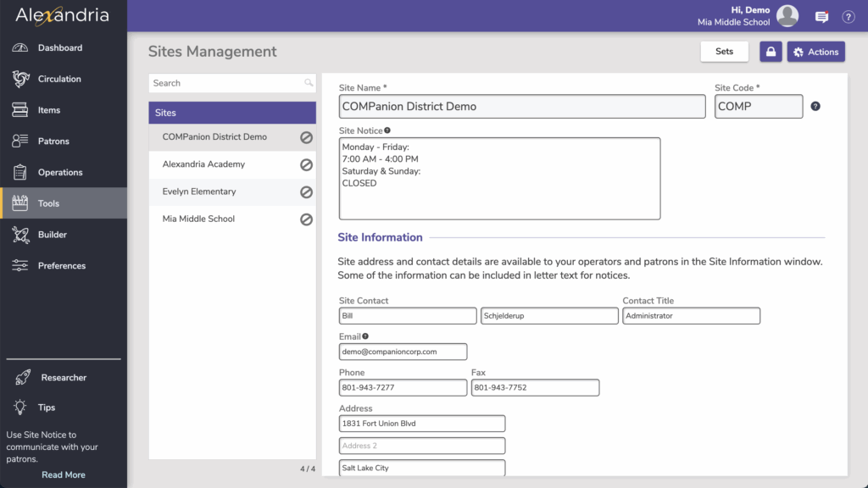Open the Operations clipboard icon

tap(20, 172)
